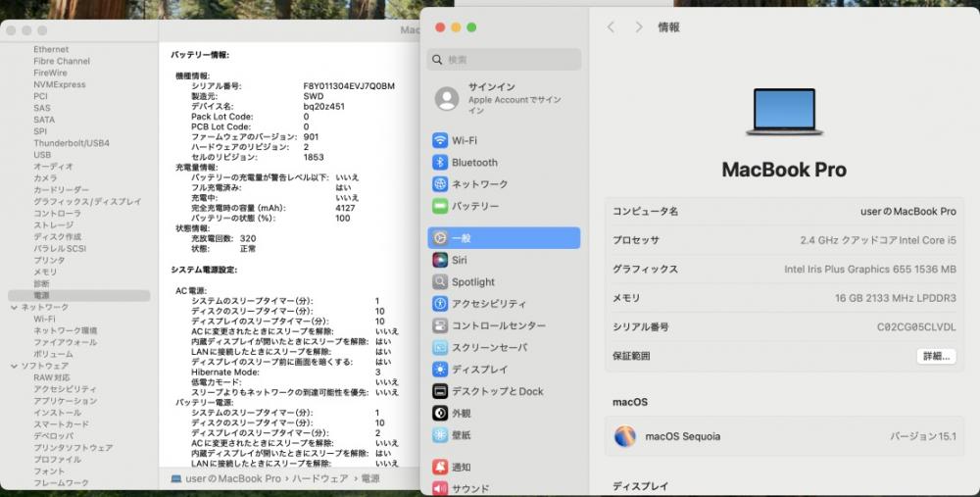Open デスクトップとDock icon

440,391
